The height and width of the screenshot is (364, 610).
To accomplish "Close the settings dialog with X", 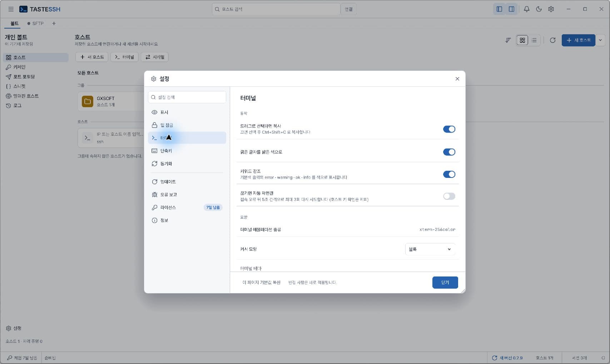I will [x=457, y=79].
